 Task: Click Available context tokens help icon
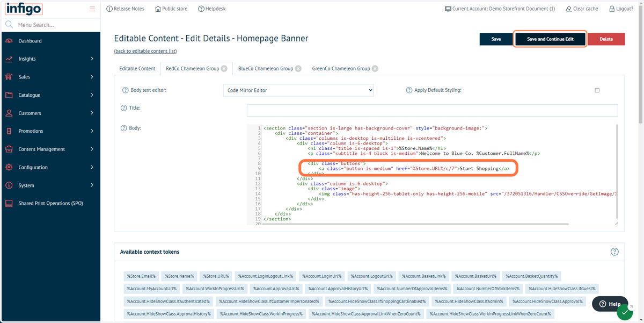coord(614,252)
